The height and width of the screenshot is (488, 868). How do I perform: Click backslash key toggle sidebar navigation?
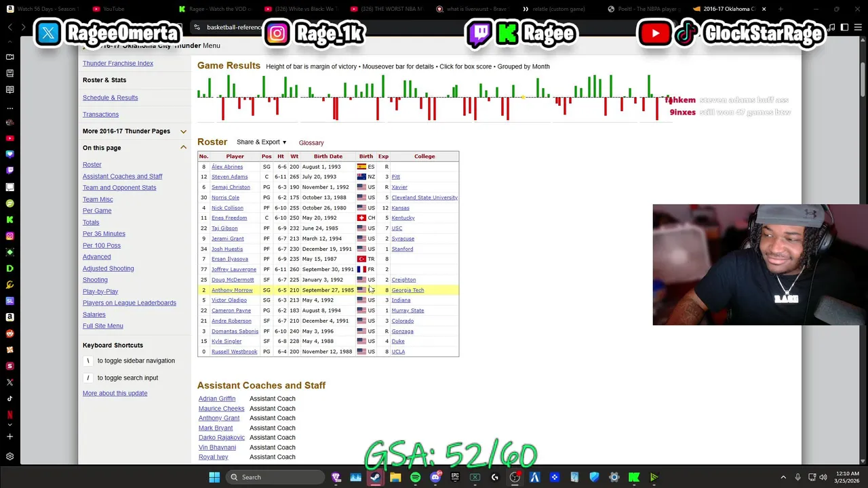[x=87, y=361]
